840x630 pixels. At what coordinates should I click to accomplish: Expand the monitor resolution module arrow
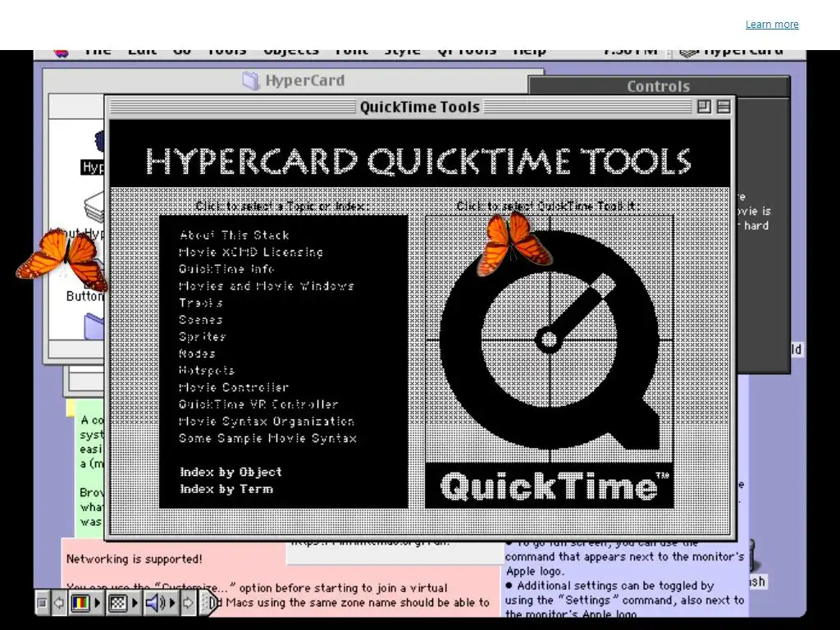pos(135,603)
